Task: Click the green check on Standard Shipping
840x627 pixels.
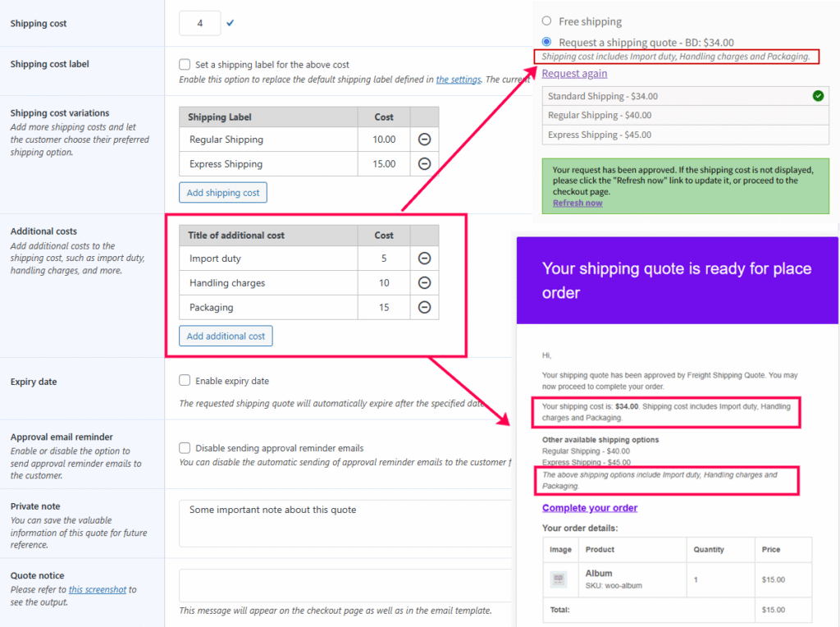Action: point(818,96)
